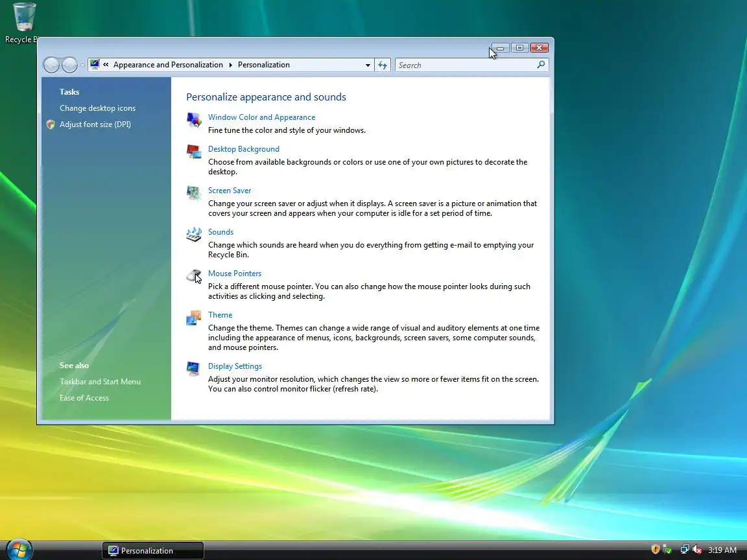Expand the breadcrumb arrow after Appearance and Personalization
Viewport: 747px width, 560px height.
(231, 65)
